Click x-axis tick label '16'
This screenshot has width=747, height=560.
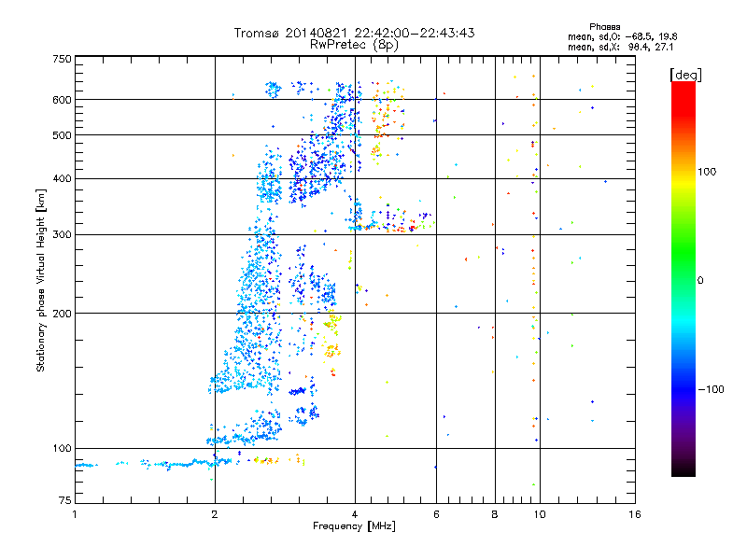tap(635, 514)
